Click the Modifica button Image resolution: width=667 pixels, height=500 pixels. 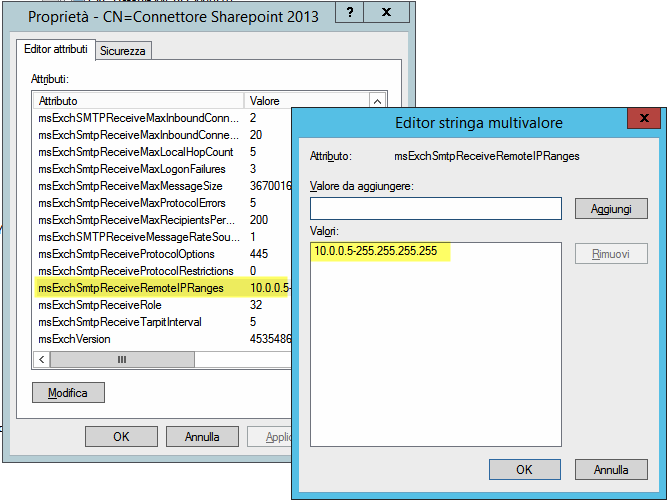(68, 392)
